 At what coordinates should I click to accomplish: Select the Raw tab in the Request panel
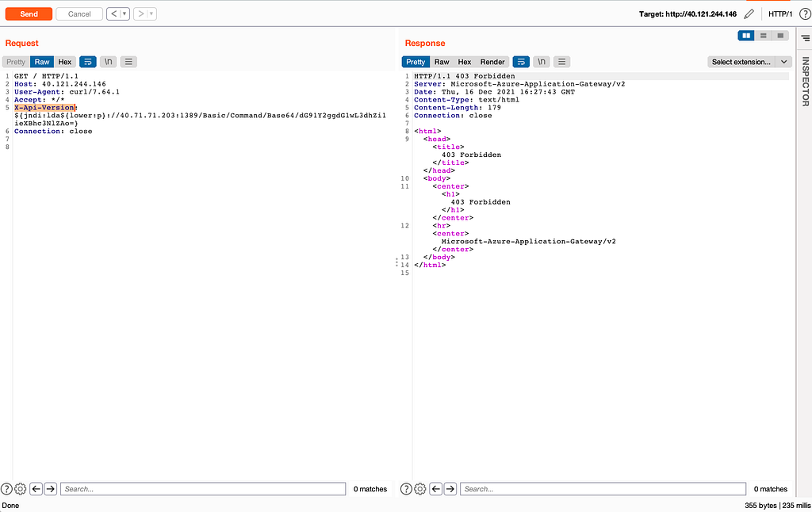point(42,62)
